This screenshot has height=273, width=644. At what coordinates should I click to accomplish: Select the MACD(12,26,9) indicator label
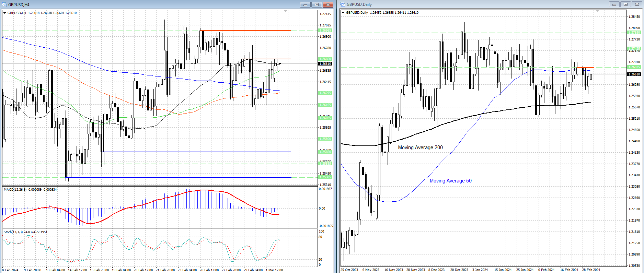click(30, 190)
